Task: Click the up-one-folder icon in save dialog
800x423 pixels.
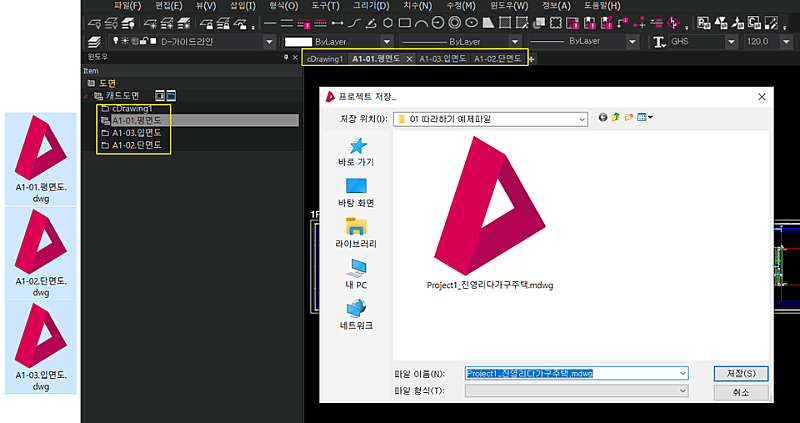Action: (615, 117)
